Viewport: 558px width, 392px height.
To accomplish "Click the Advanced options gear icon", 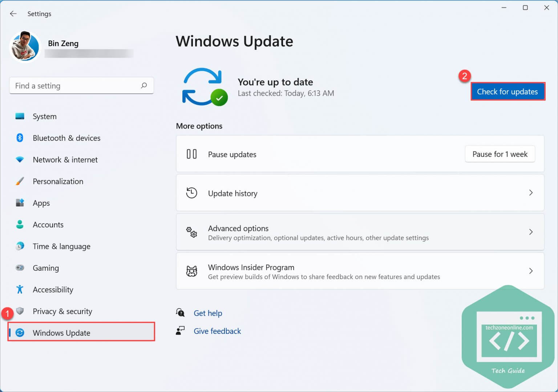I will point(191,232).
